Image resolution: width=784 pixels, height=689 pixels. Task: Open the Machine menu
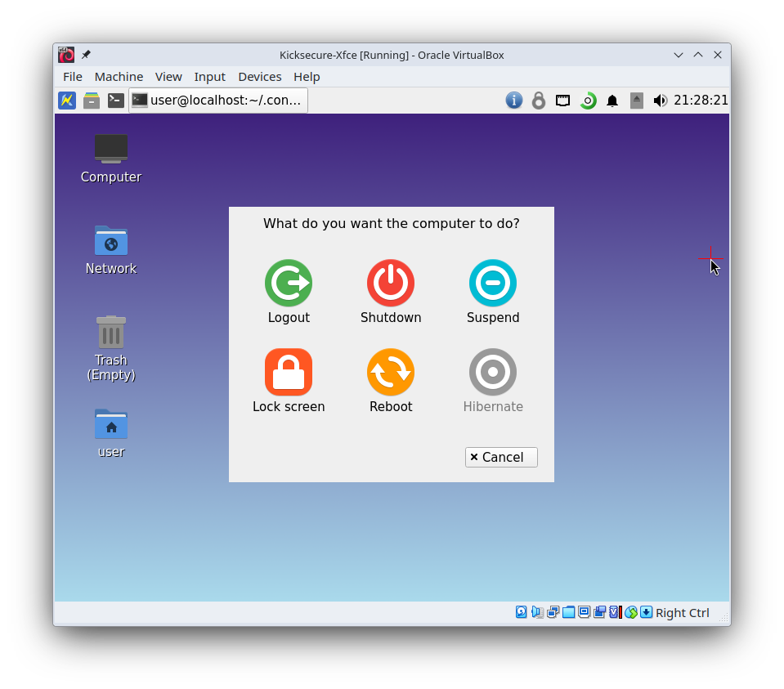pos(119,77)
